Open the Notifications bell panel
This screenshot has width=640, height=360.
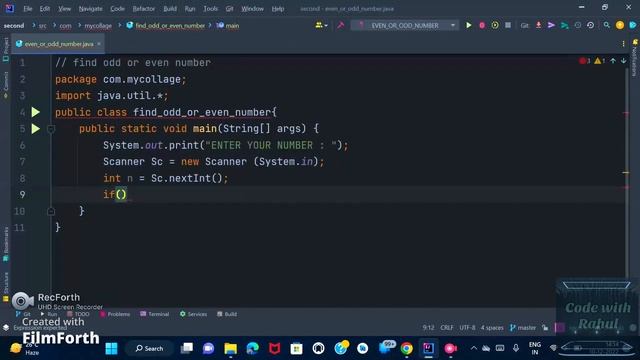635,42
